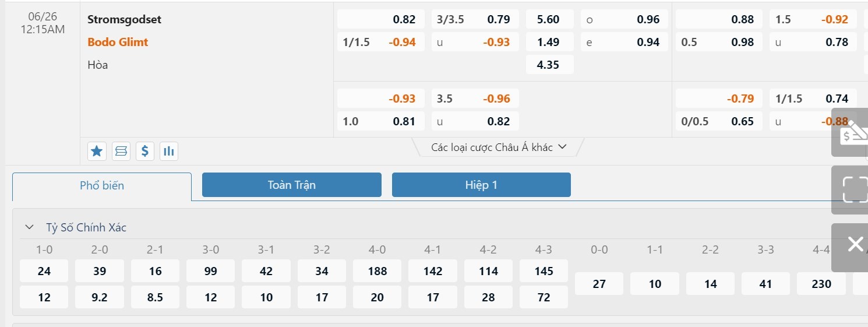The height and width of the screenshot is (327, 868).
Task: Collapse the Tỷ Số Chính Xác section
Action: (29, 227)
